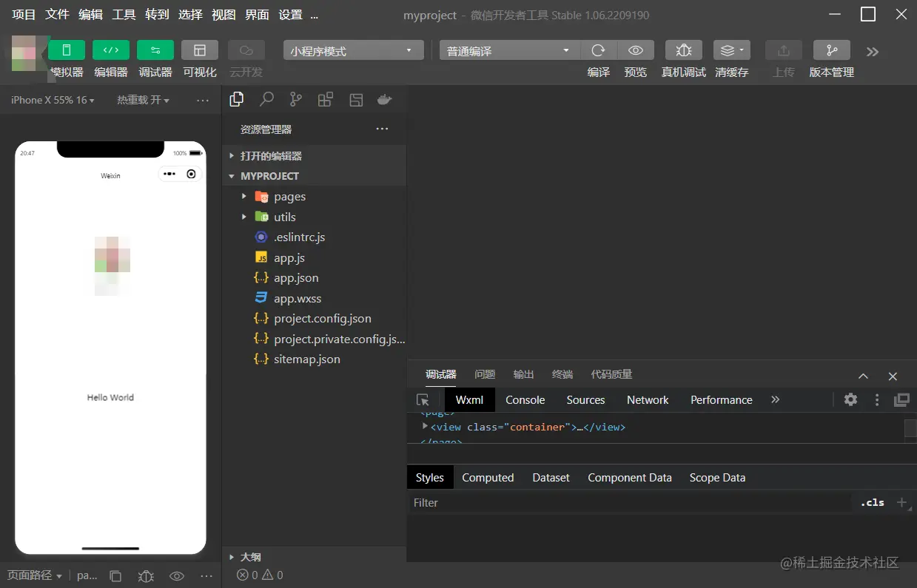
Task: Open the search panel icon
Action: tap(266, 99)
